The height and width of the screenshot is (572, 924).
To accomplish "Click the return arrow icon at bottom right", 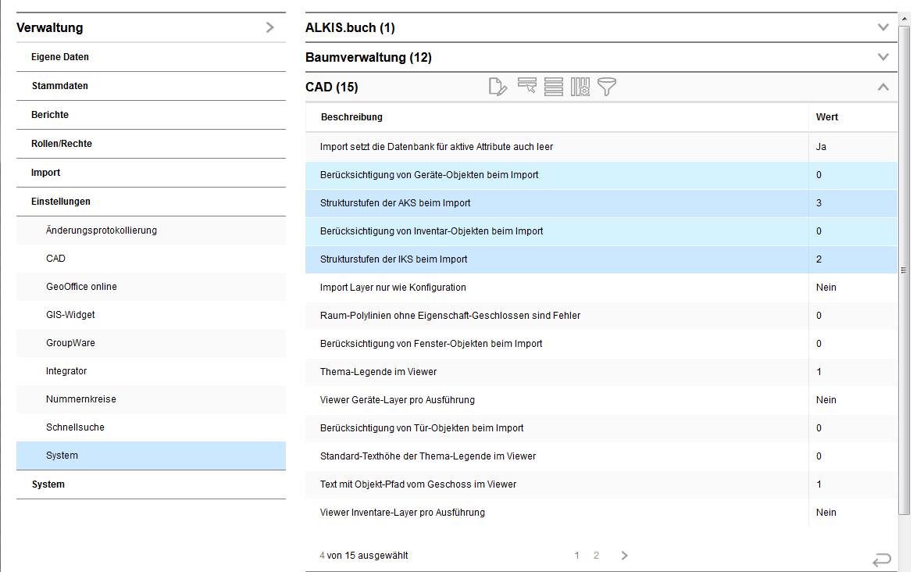I will [x=882, y=559].
